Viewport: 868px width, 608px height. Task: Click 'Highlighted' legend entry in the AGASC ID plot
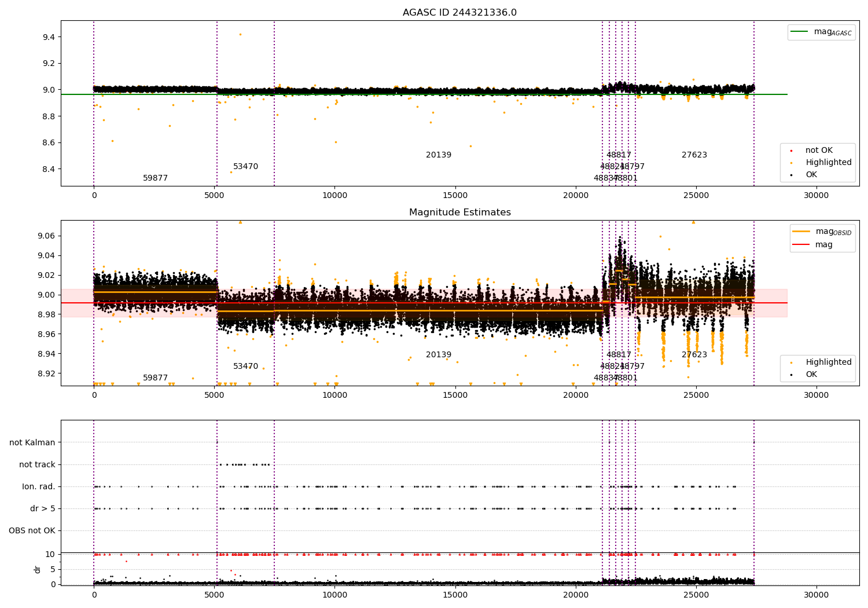820,163
